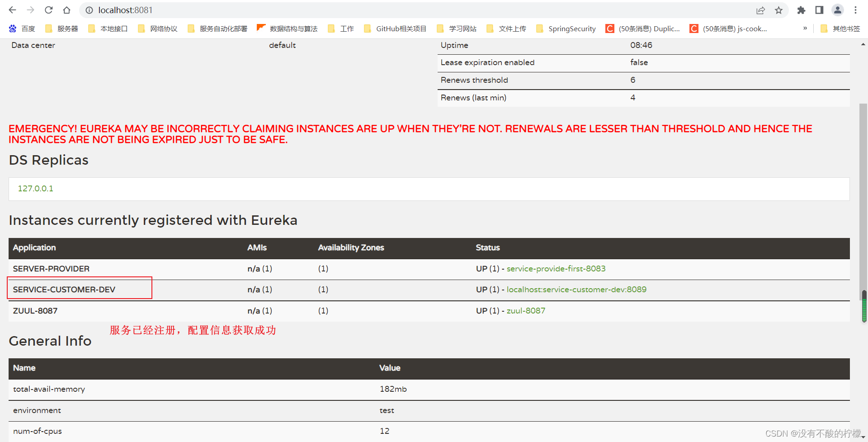Click the scrollbar up arrow
The height and width of the screenshot is (442, 868).
(863, 44)
